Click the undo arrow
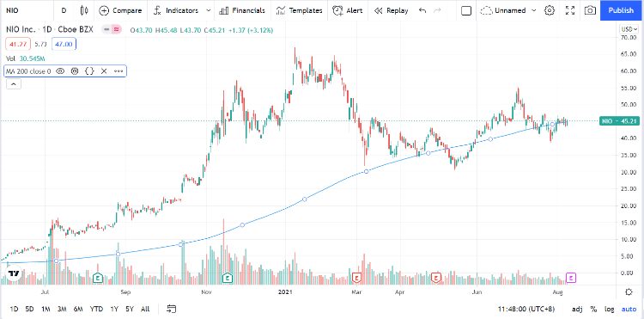Viewport: 644px width, 319px height. click(422, 10)
